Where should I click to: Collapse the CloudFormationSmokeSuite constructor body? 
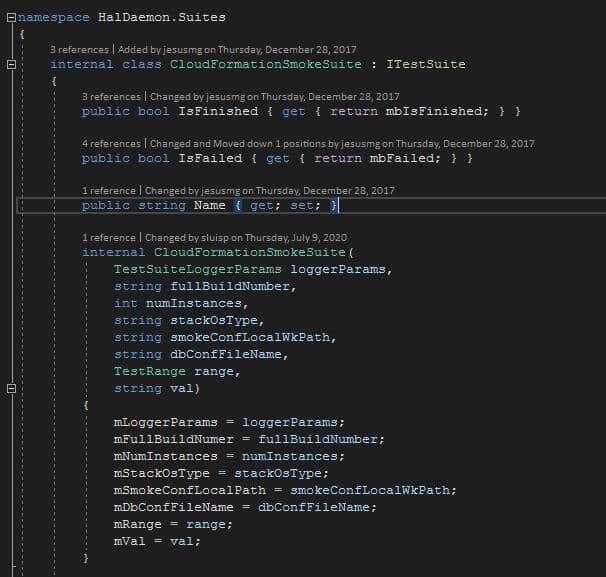(x=11, y=388)
